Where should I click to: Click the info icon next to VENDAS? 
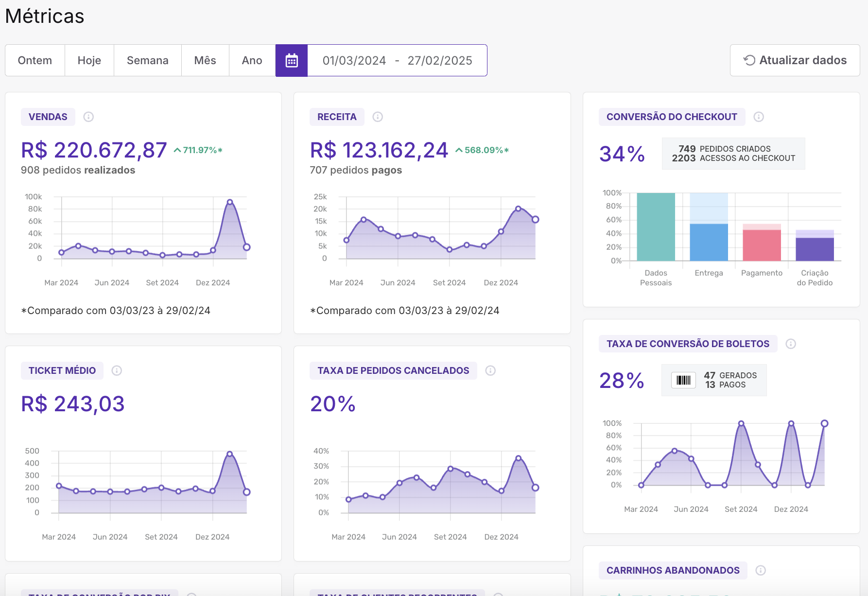88,117
